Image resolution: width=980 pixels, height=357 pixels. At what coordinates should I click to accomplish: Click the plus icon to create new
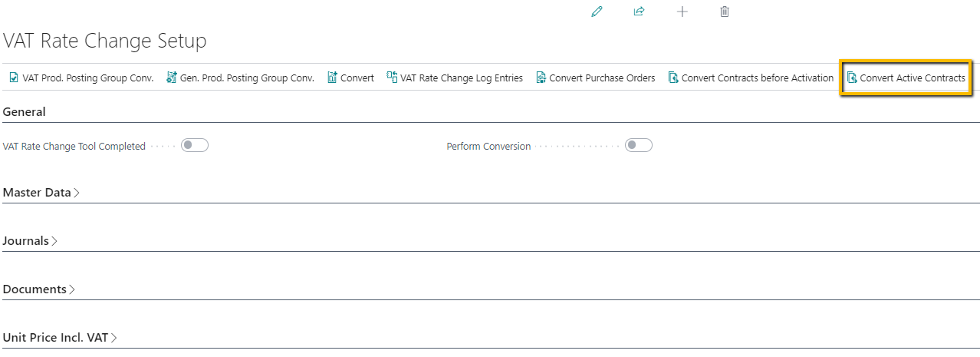[682, 12]
